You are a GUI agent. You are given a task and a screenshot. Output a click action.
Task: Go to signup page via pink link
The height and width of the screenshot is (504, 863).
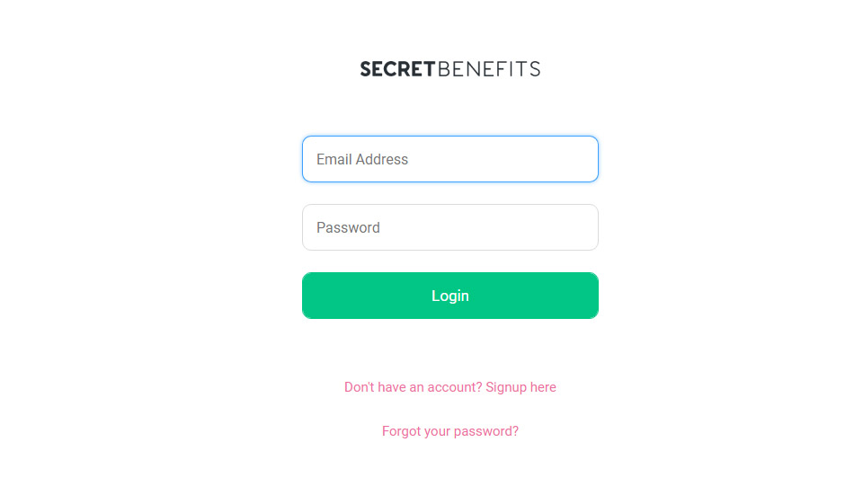449,387
